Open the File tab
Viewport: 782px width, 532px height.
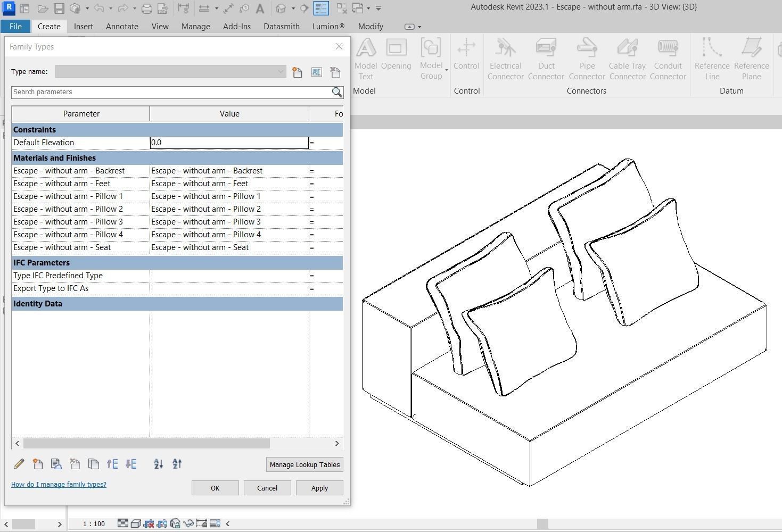pyautogui.click(x=15, y=26)
